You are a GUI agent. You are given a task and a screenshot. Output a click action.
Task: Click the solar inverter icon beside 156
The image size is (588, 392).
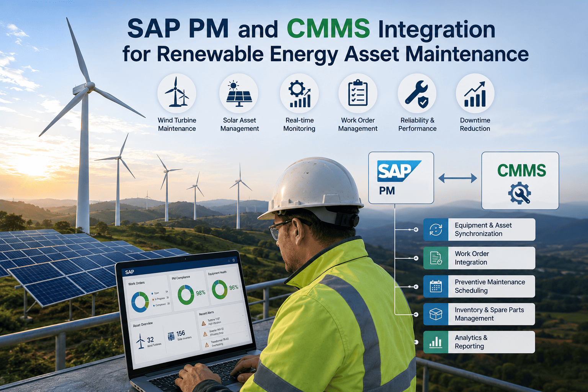click(171, 336)
